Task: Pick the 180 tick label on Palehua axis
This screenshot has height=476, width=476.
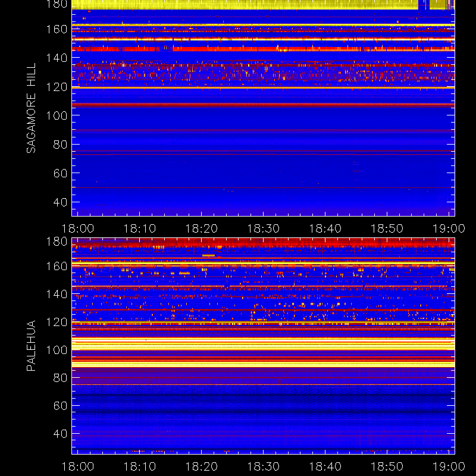Action: pos(57,242)
